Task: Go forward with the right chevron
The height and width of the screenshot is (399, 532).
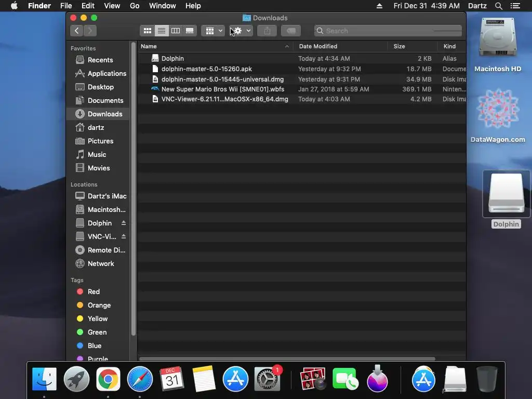Action: 90,31
